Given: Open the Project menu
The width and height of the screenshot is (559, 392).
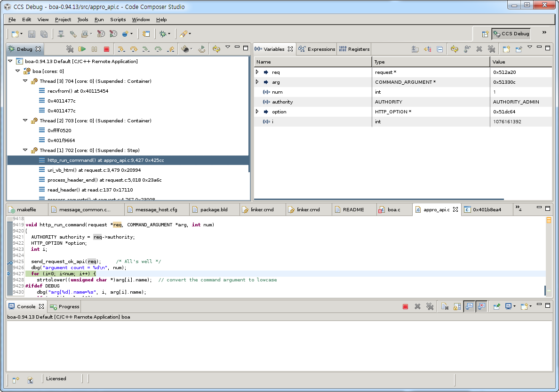Looking at the screenshot, I should click(x=63, y=20).
